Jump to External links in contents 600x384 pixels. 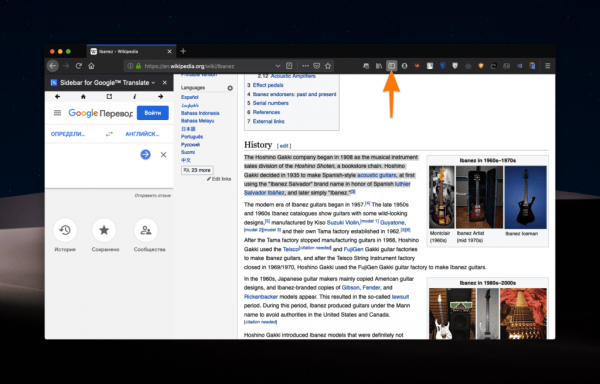coord(268,121)
